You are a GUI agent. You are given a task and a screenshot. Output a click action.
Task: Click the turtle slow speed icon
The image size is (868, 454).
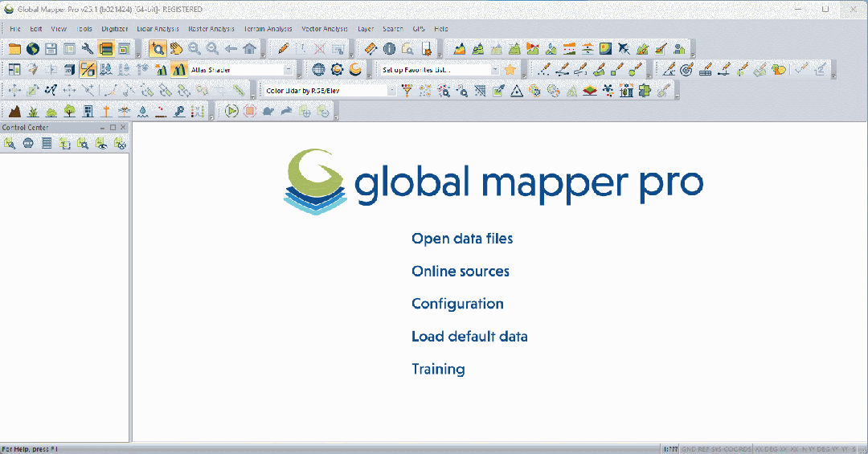pyautogui.click(x=268, y=111)
